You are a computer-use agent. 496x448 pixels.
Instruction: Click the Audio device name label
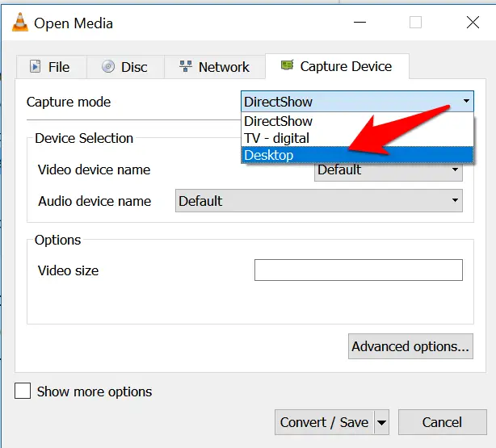point(95,201)
